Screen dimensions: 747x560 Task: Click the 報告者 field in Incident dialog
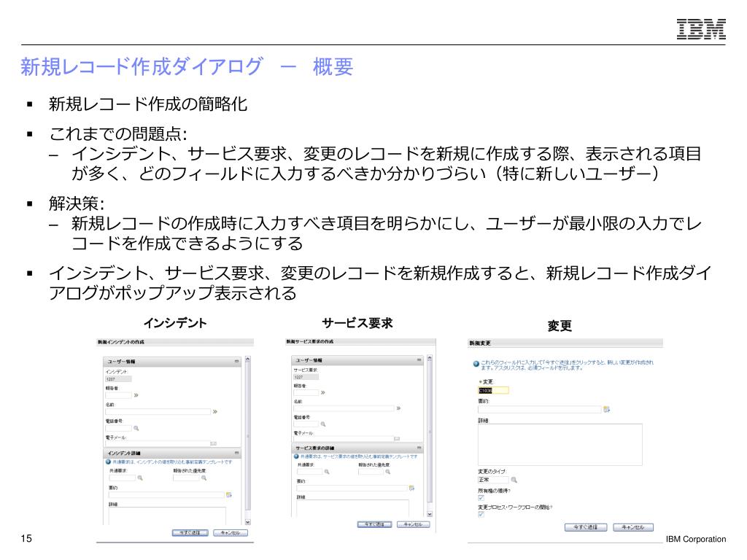[119, 395]
